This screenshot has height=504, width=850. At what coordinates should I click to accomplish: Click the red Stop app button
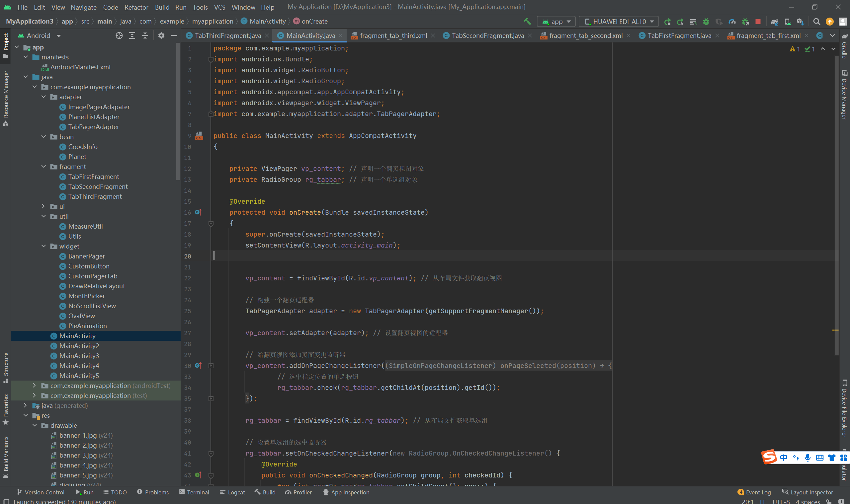(758, 21)
